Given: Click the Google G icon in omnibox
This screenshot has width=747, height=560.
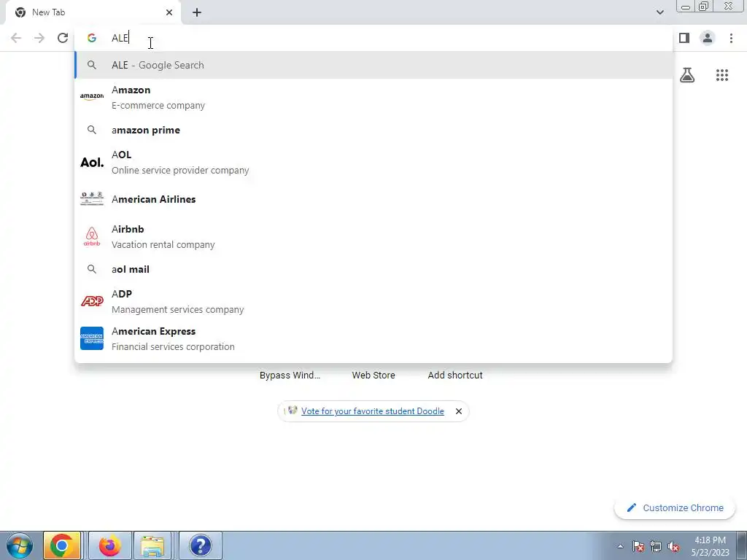Looking at the screenshot, I should [x=92, y=38].
